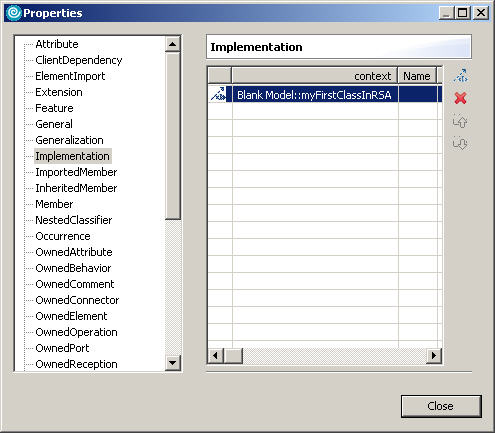495x433 pixels.
Task: Choose OwnedAttribute from the list
Action: (x=74, y=252)
